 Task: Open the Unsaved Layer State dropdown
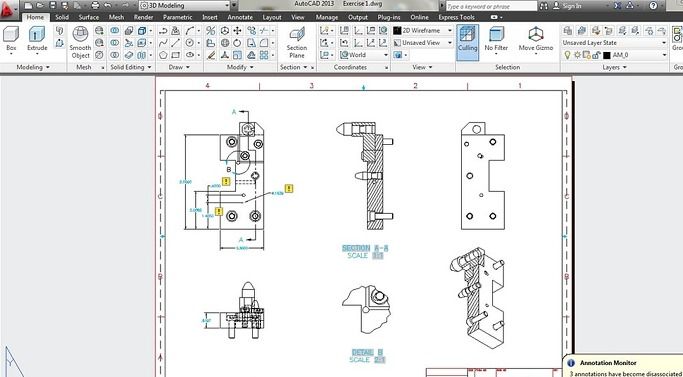(614, 43)
